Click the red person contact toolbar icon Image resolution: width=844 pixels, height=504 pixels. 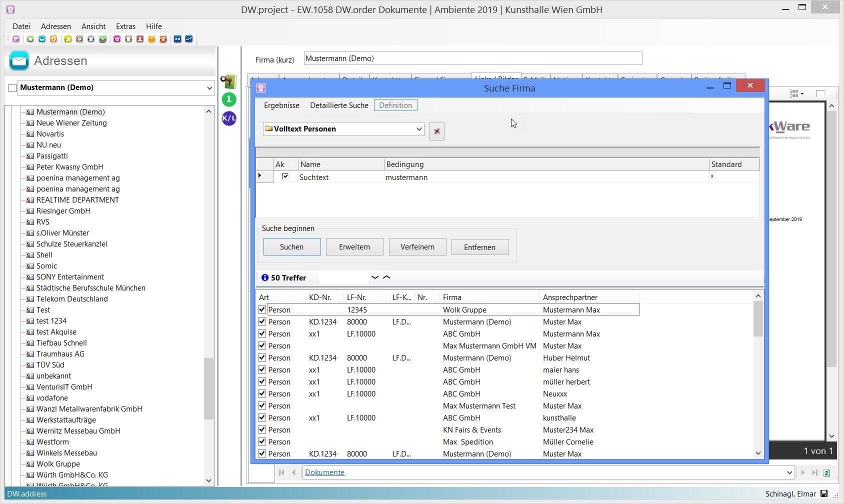[x=140, y=39]
